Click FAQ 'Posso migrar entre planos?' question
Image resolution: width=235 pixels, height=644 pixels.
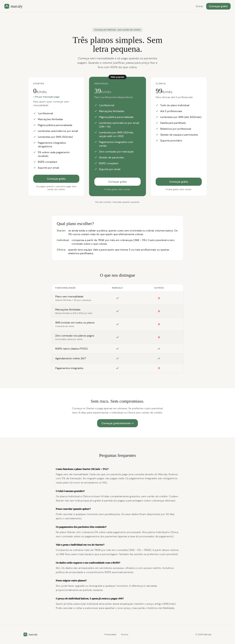(71, 580)
